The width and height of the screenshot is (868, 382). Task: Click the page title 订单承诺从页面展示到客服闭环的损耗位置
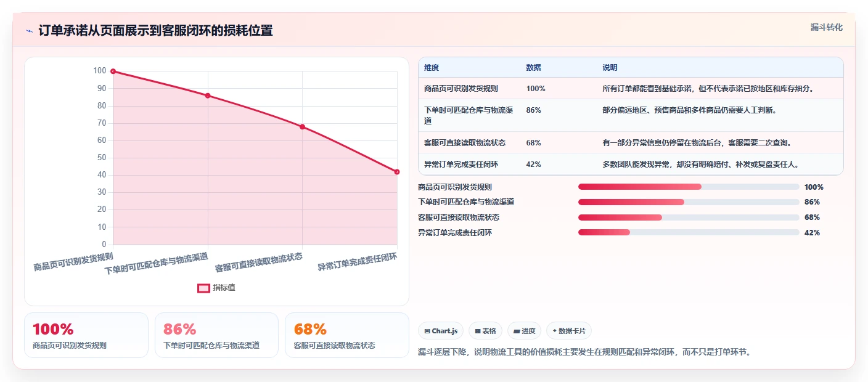pyautogui.click(x=155, y=31)
